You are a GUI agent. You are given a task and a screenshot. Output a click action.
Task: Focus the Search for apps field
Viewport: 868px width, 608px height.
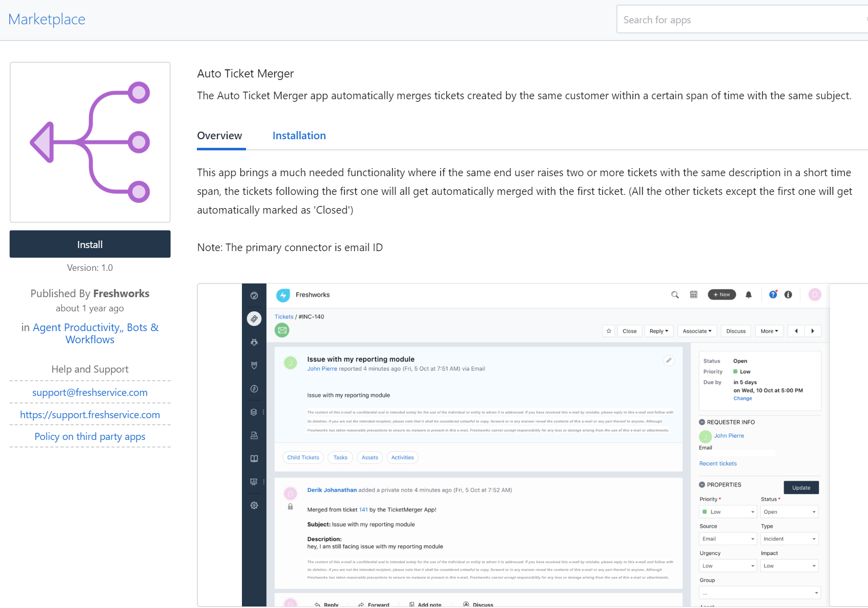point(742,20)
